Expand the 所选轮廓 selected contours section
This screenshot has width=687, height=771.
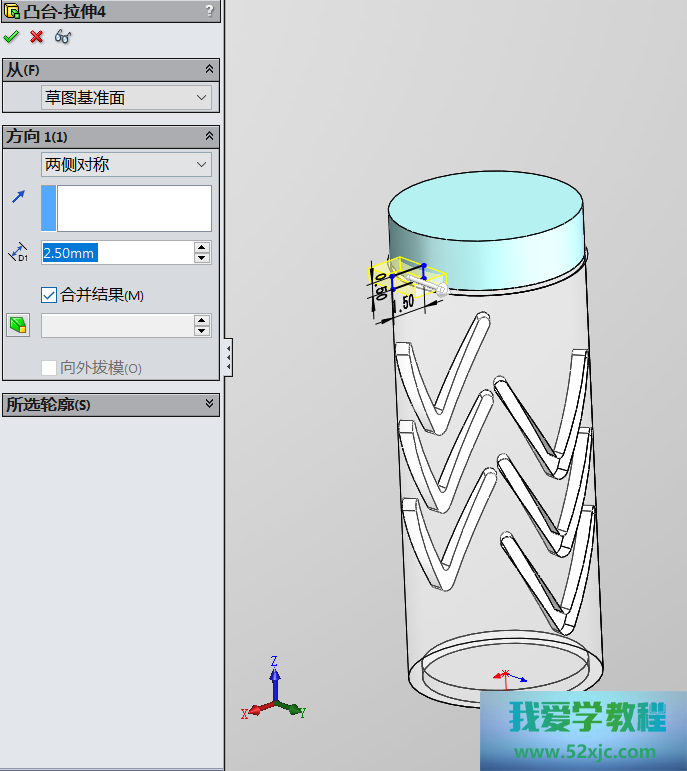click(209, 404)
